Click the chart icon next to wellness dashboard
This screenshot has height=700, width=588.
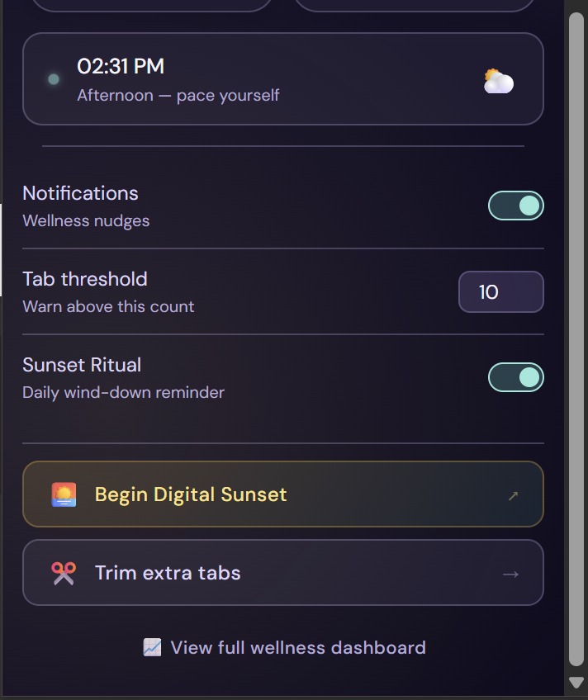(152, 647)
